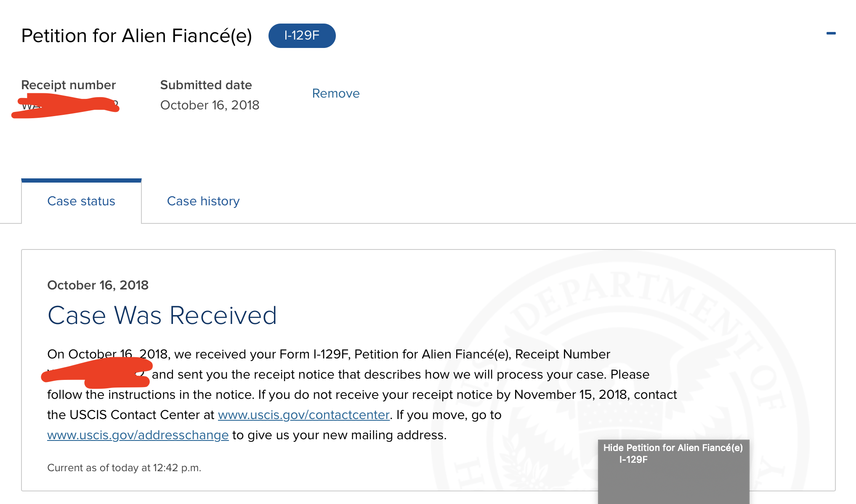This screenshot has height=504, width=856.
Task: Click the Petition for Alien Fiancé(e) title
Action: (137, 36)
